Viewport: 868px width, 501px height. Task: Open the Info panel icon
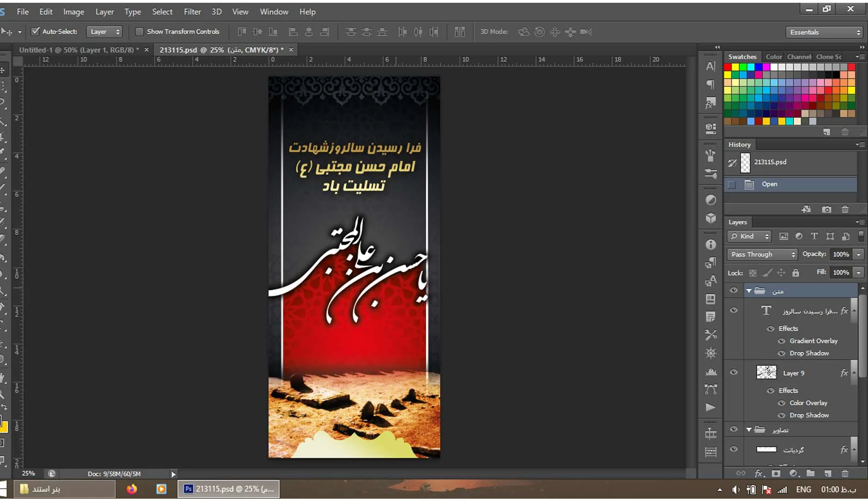pyautogui.click(x=711, y=245)
